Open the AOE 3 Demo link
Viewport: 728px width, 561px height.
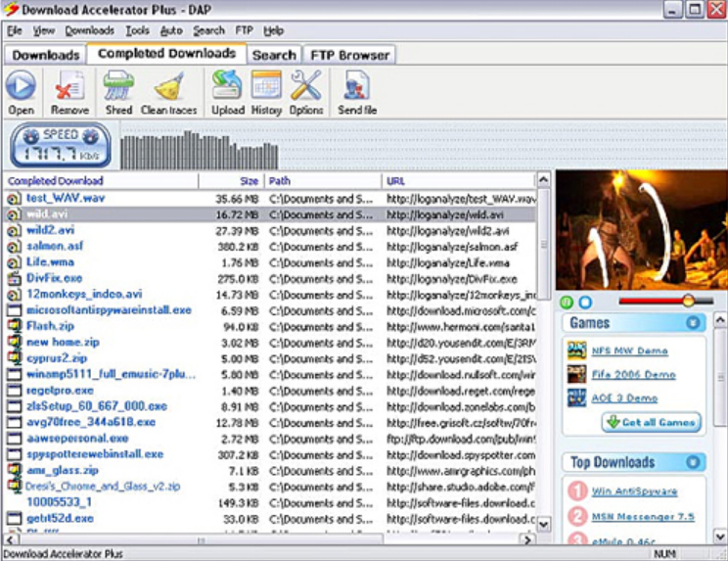pyautogui.click(x=624, y=398)
